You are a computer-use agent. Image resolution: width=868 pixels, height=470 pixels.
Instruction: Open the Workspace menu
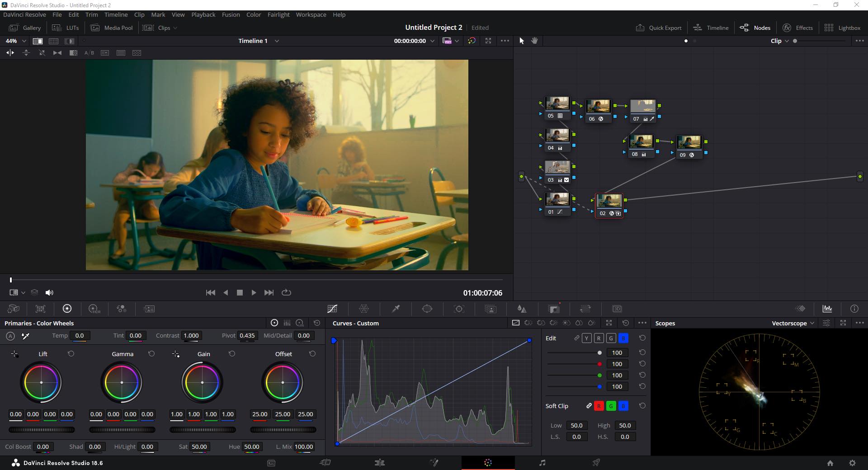coord(311,14)
